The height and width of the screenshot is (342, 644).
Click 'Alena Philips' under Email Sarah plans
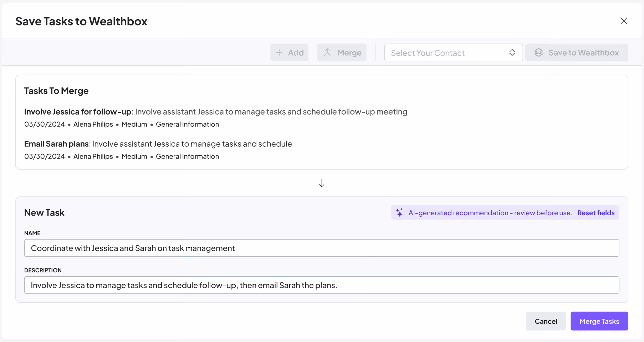click(x=93, y=156)
